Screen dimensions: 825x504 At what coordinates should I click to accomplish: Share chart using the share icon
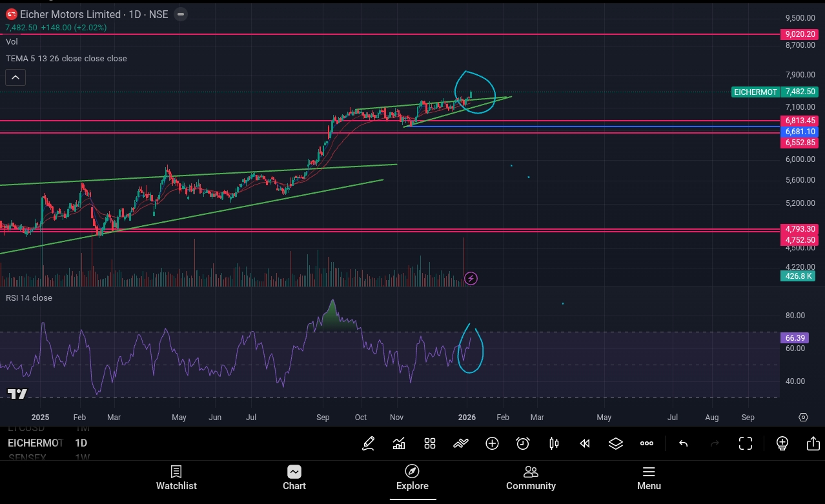[x=813, y=443]
